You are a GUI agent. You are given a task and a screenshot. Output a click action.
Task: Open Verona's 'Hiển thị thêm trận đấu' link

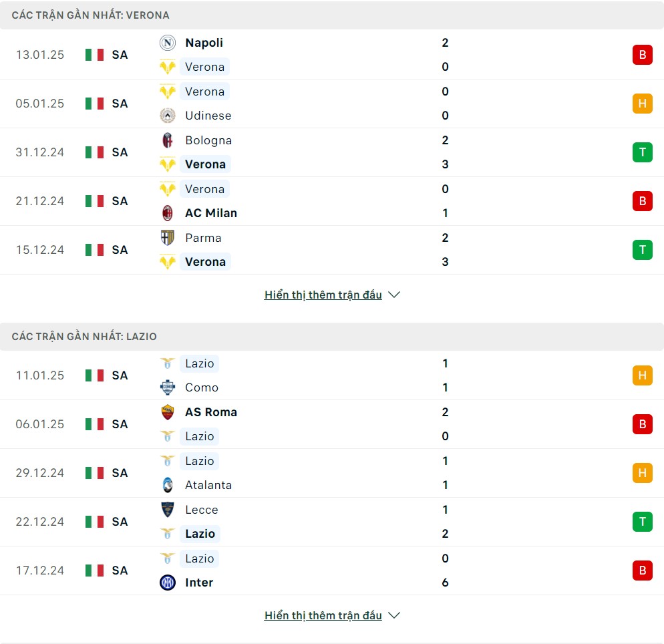tap(323, 295)
